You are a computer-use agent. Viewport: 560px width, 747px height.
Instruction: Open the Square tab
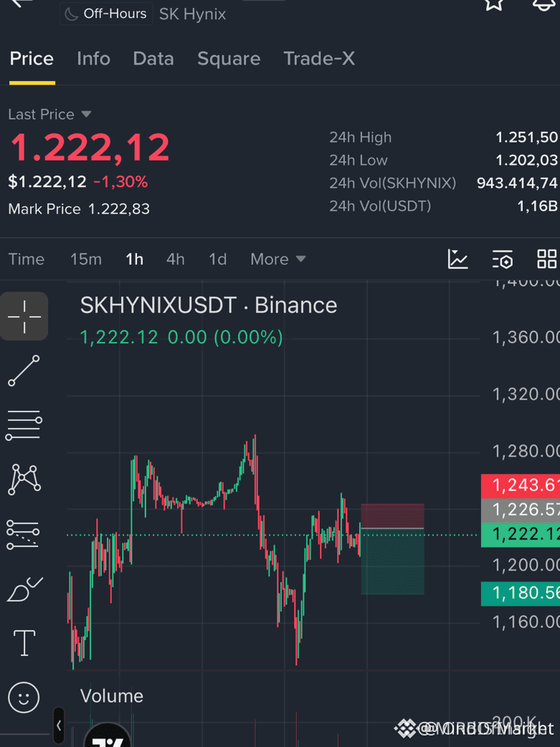[x=229, y=59]
